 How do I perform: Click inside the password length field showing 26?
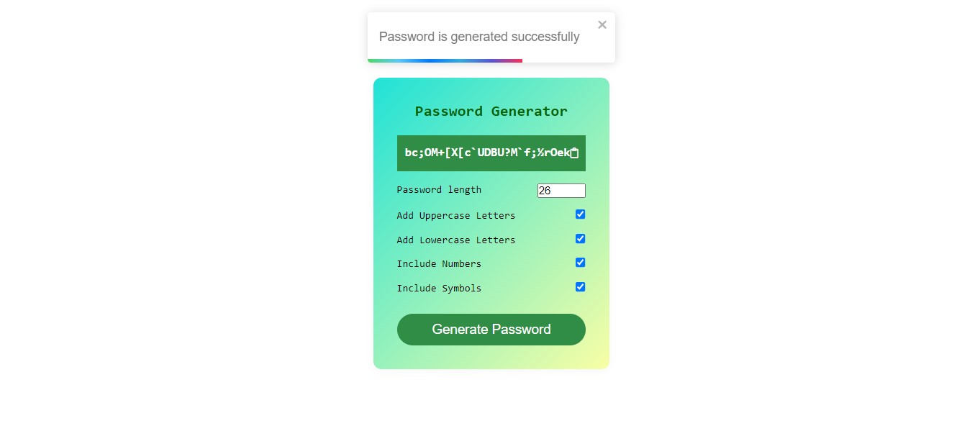point(561,190)
